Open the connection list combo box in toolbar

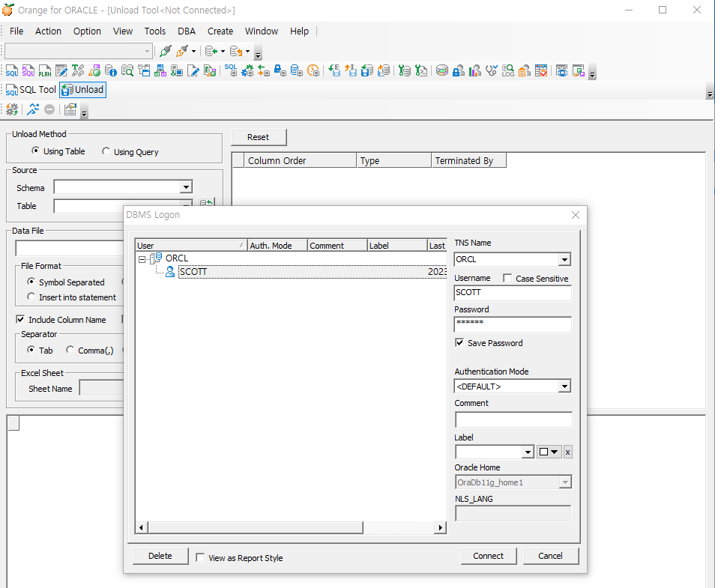tap(79, 51)
